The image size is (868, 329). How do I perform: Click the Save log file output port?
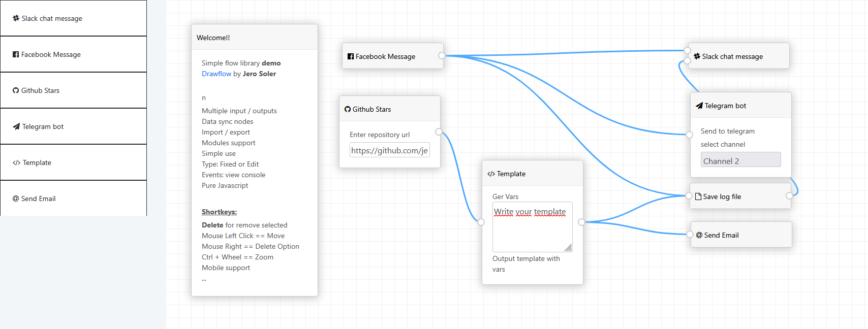point(789,195)
